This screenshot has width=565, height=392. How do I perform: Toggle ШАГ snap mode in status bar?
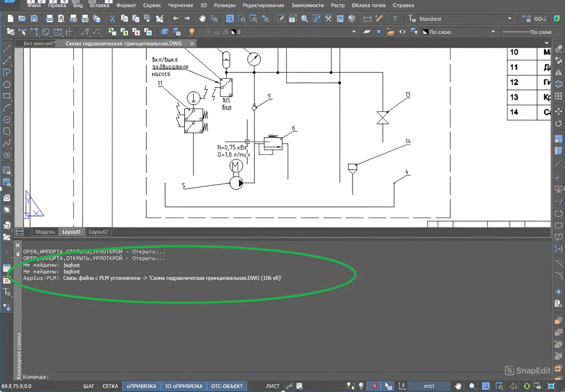(x=89, y=386)
